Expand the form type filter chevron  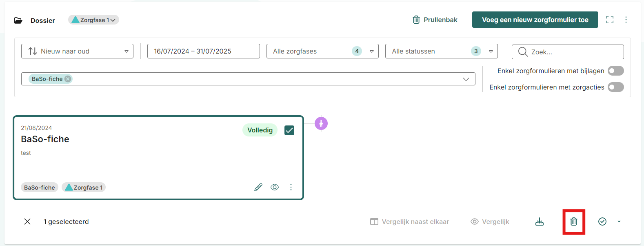466,79
